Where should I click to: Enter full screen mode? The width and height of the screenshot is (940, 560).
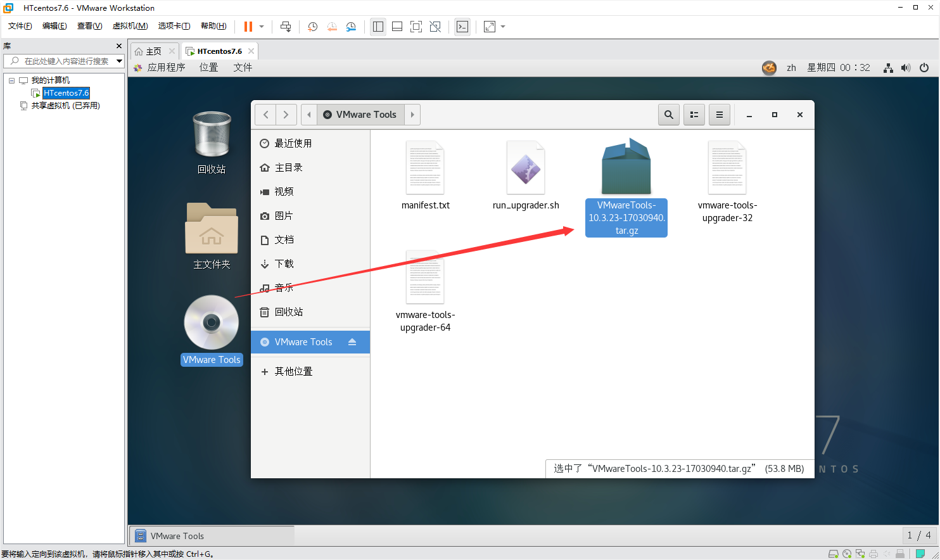tap(416, 27)
